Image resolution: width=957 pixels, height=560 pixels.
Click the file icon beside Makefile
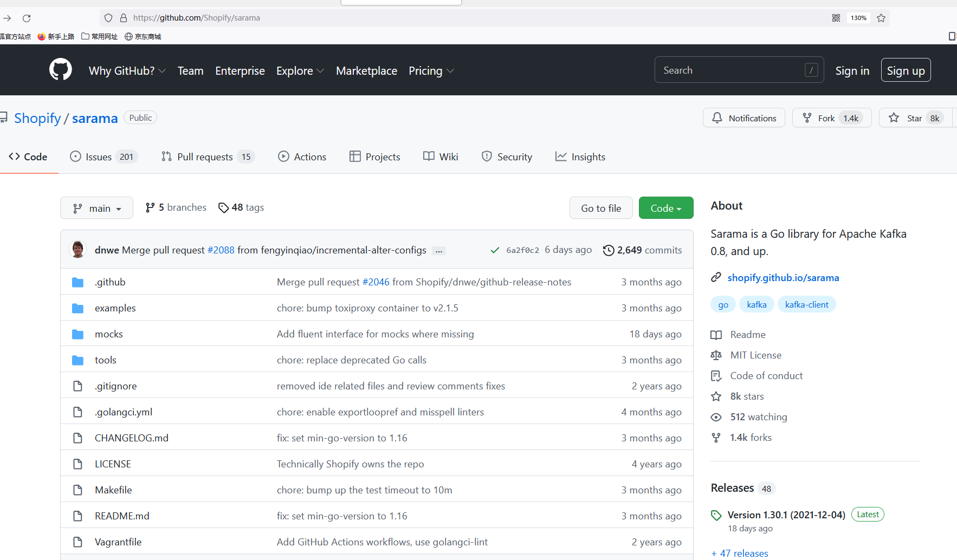78,490
